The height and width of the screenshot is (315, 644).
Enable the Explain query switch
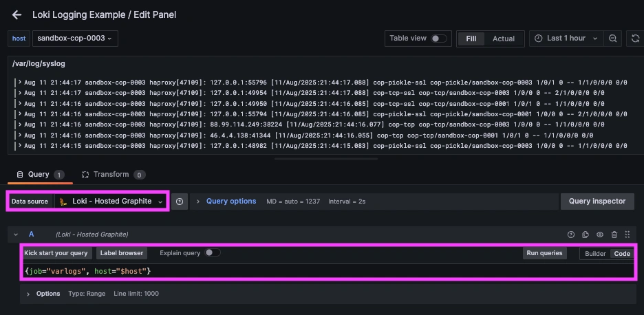pyautogui.click(x=213, y=252)
